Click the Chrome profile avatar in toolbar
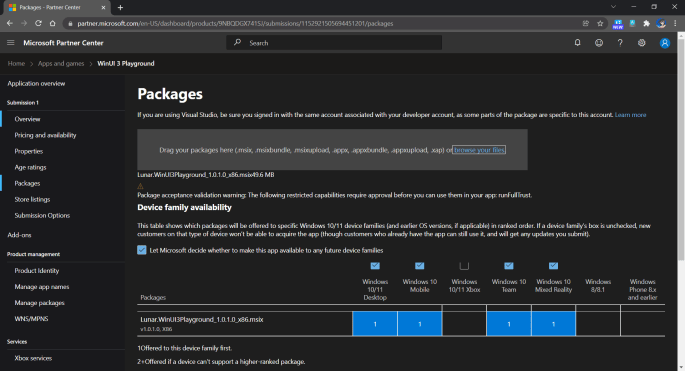This screenshot has width=685, height=371. click(661, 24)
